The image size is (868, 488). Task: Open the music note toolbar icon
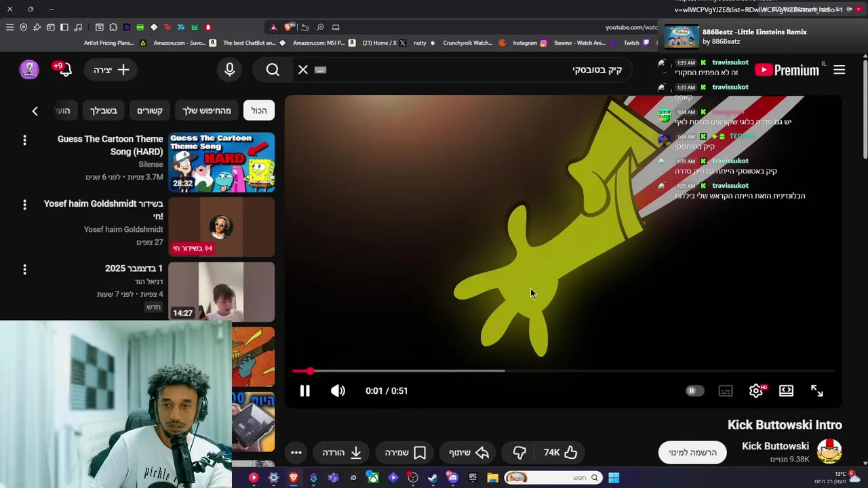(78, 27)
